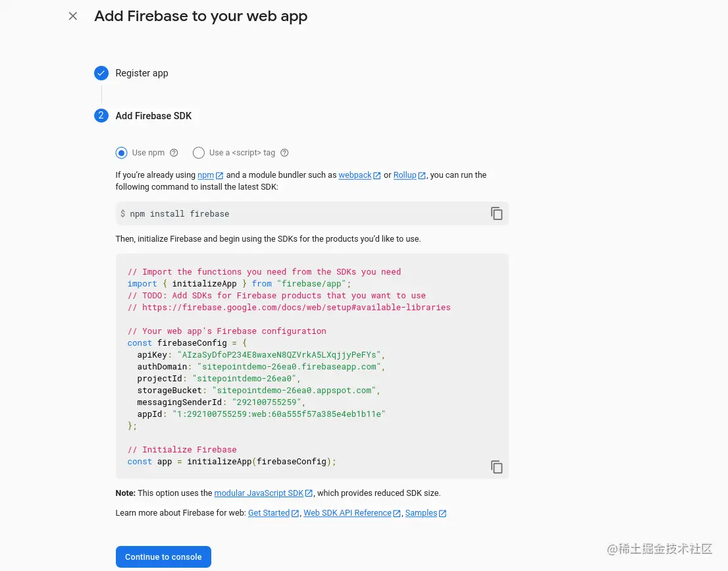728x571 pixels.
Task: Close the Add Firebase dialog
Action: 72,16
